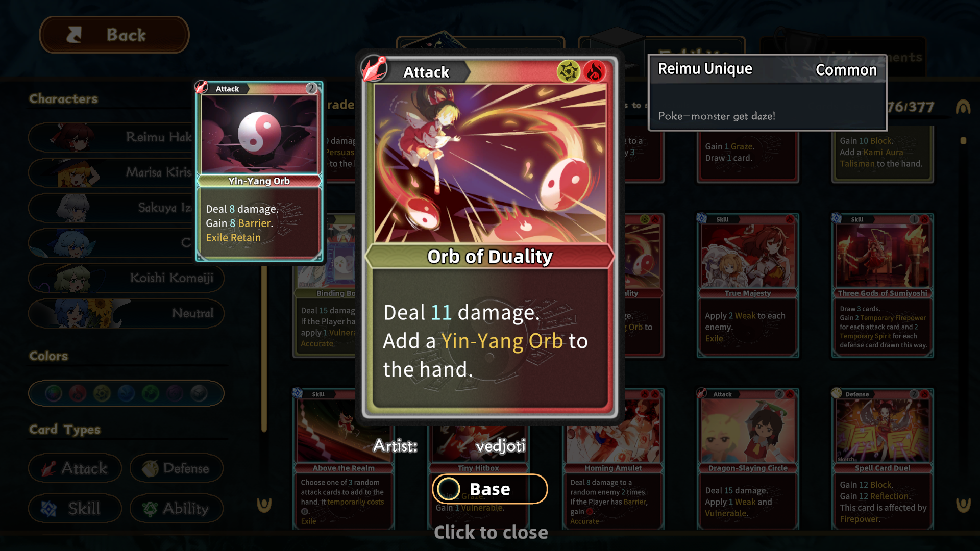This screenshot has height=551, width=980.
Task: Filter cards by Neutral character
Action: [126, 313]
